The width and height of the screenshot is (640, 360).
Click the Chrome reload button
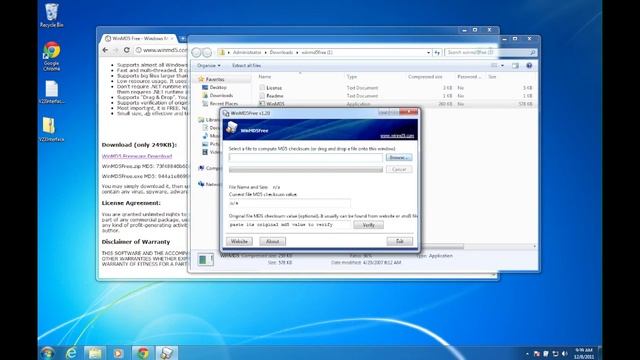point(127,50)
